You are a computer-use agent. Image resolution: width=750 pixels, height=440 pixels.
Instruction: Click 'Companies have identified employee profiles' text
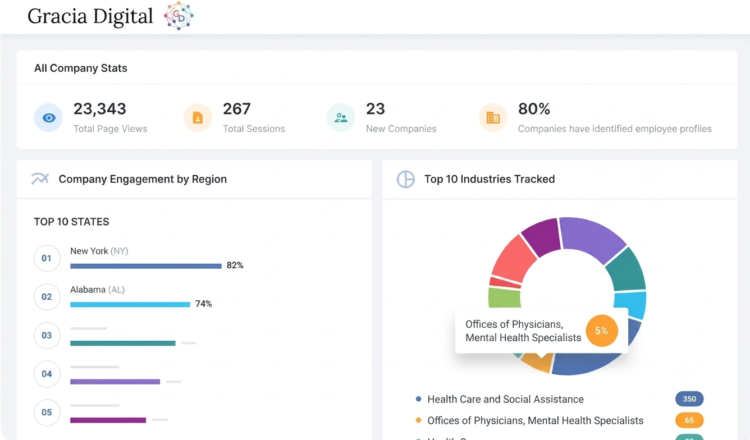click(x=615, y=129)
